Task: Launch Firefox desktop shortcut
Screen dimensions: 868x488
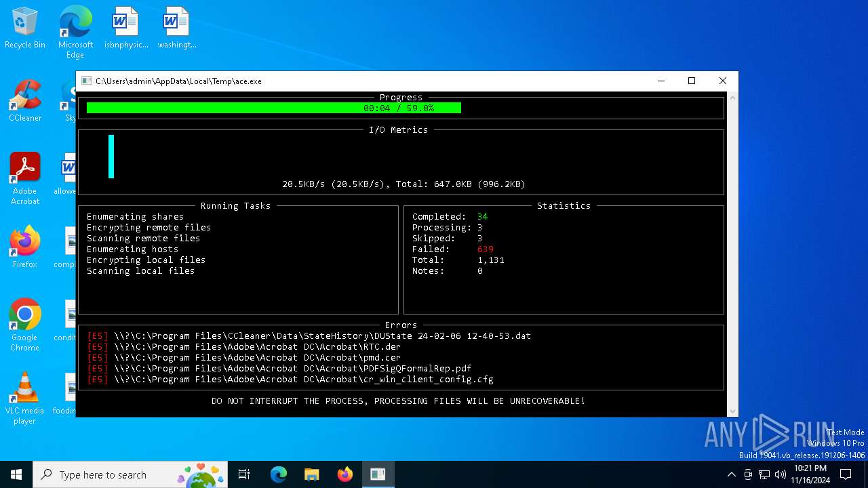Action: [25, 248]
